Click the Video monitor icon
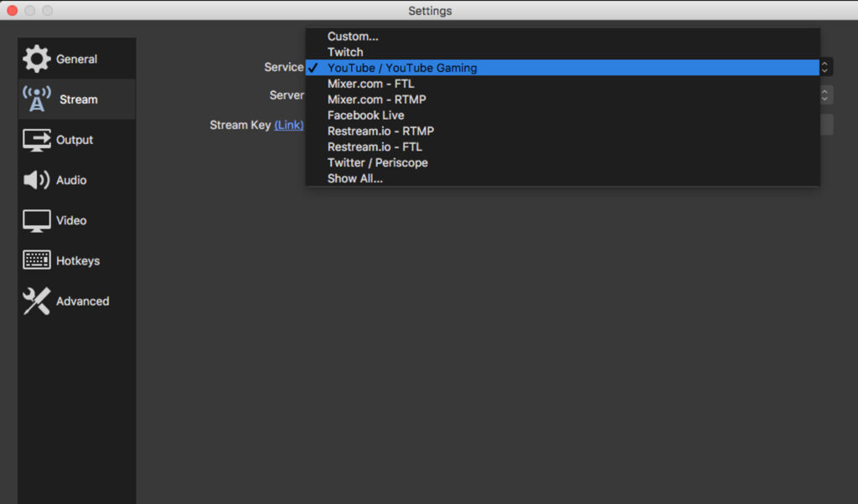Viewport: 858px width, 504px height. 37,221
